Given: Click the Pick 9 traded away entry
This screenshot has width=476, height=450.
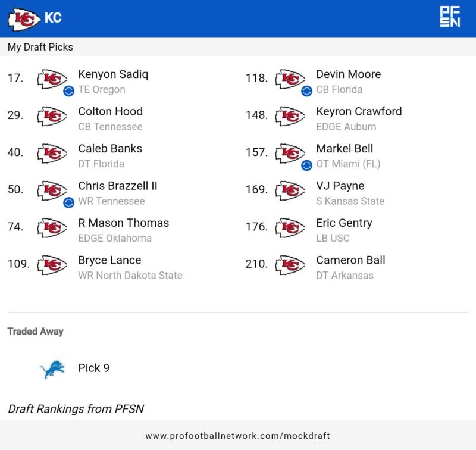Looking at the screenshot, I should (93, 368).
